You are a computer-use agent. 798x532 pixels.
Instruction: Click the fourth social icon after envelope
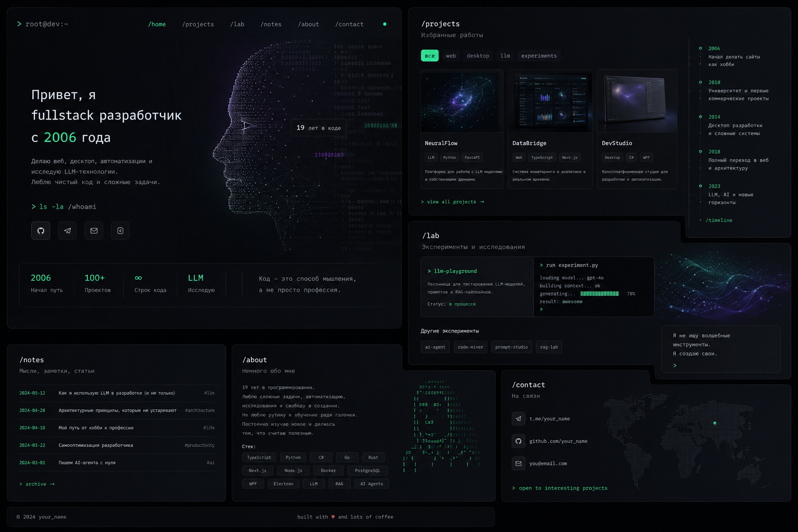coord(120,231)
